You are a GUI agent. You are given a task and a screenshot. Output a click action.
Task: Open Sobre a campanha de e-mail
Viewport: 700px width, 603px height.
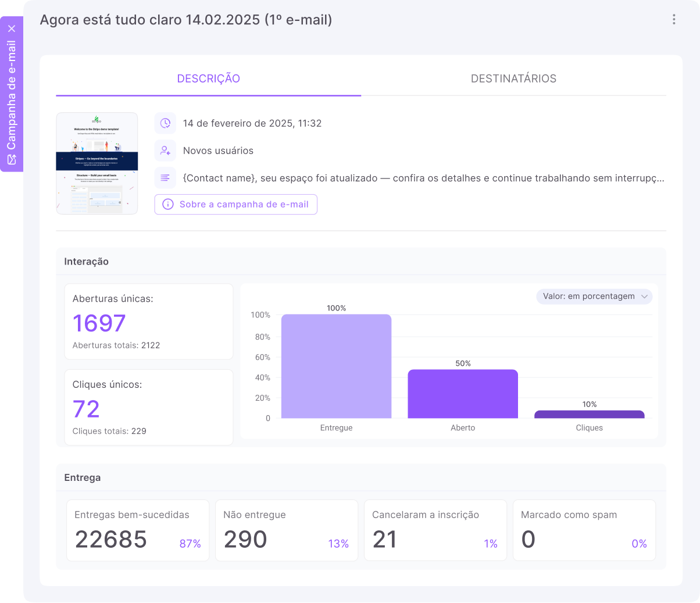(x=235, y=204)
